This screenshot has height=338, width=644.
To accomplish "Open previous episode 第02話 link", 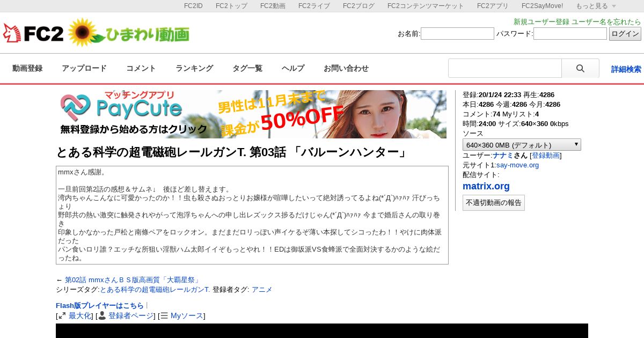I will pyautogui.click(x=133, y=280).
